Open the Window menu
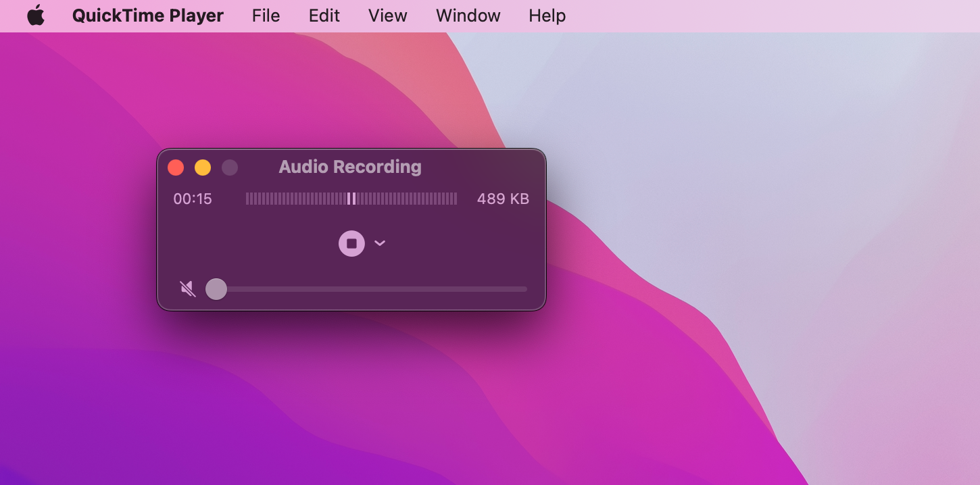The width and height of the screenshot is (980, 485). tap(468, 15)
